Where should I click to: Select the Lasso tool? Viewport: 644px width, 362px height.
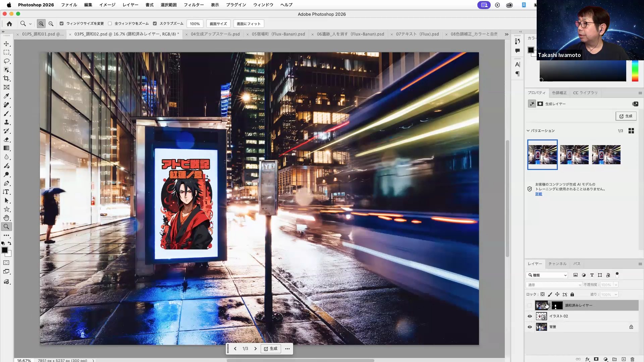(x=6, y=61)
